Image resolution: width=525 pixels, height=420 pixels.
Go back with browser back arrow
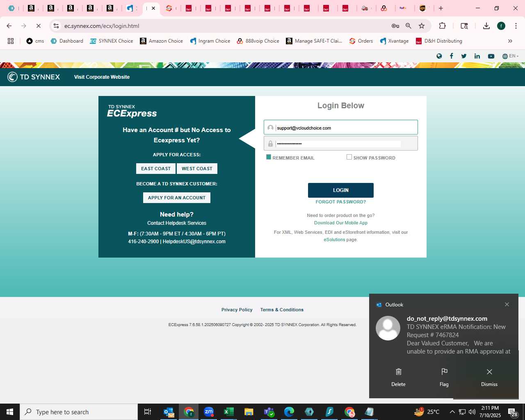point(9,26)
